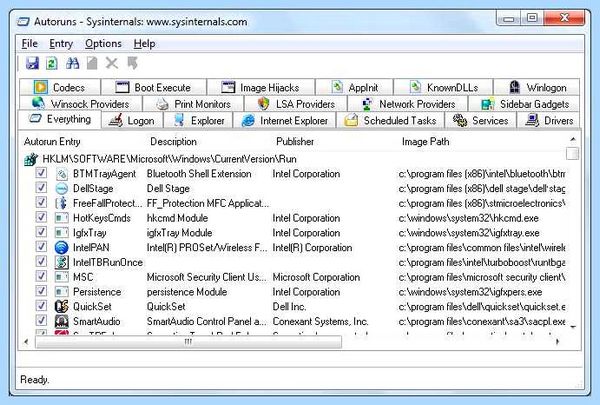Disable the IntelPAN autorun checkbox
The width and height of the screenshot is (600, 405).
click(41, 247)
